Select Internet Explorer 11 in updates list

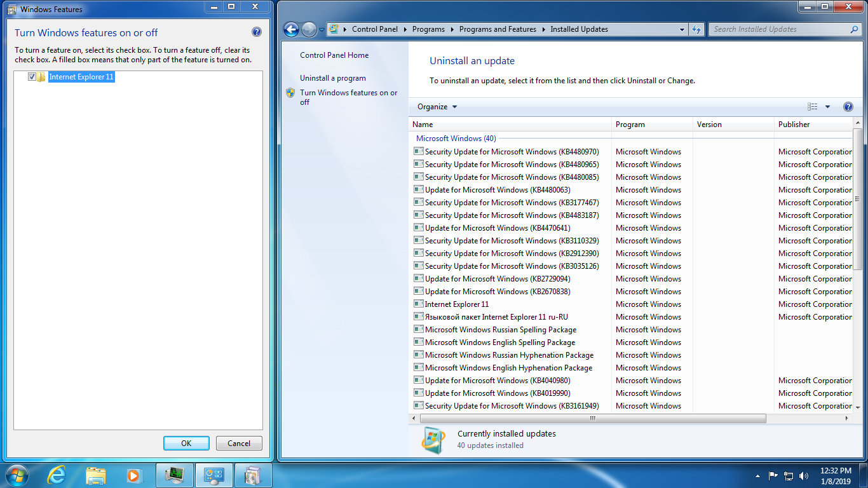[x=457, y=304]
